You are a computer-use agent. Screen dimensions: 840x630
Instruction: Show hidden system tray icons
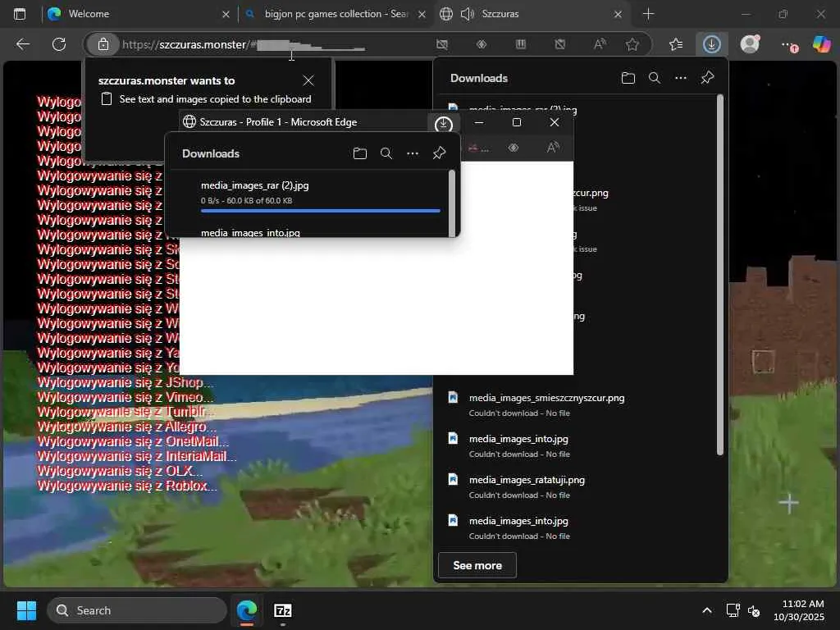click(x=706, y=610)
